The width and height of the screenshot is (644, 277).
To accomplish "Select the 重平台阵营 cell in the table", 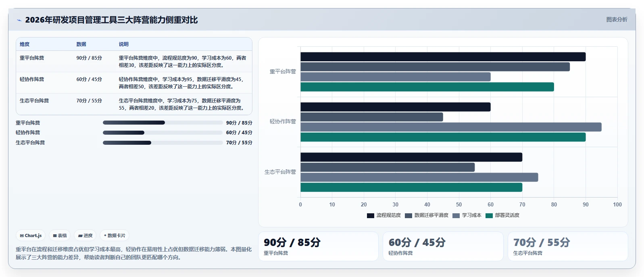I will (32, 58).
